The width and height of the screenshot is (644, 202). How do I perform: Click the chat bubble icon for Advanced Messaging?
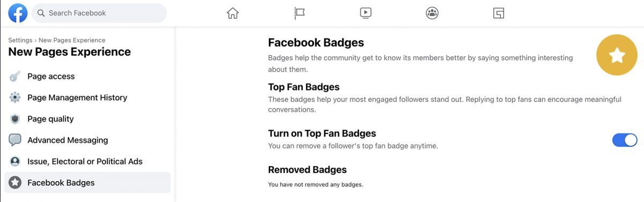pyautogui.click(x=15, y=140)
